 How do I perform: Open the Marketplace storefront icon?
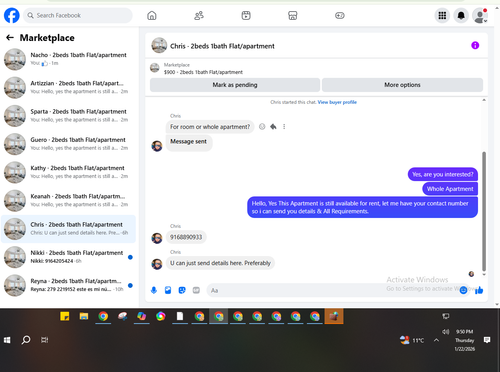pyautogui.click(x=293, y=15)
